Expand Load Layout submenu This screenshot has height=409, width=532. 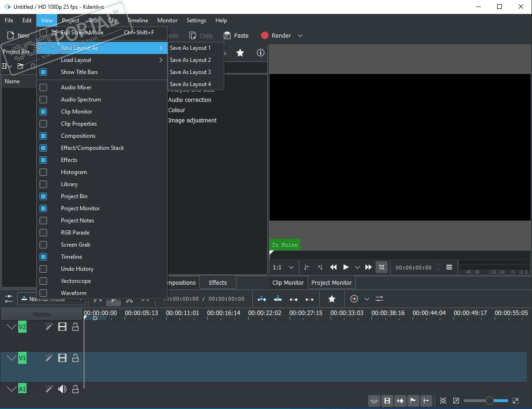coord(102,60)
